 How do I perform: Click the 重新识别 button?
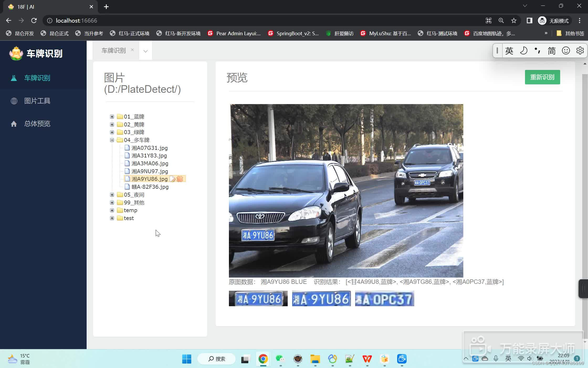542,77
